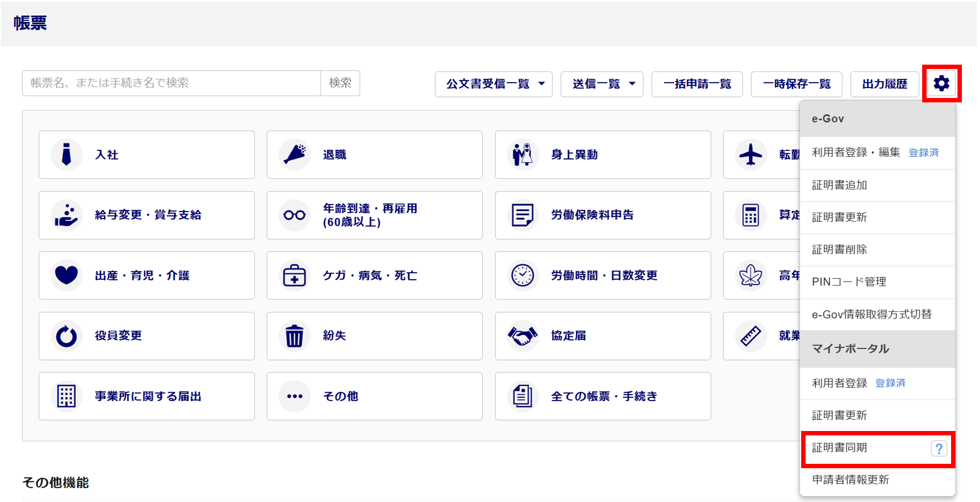Open the 事業所に関する届出 category
This screenshot has height=502, width=980.
(x=147, y=396)
